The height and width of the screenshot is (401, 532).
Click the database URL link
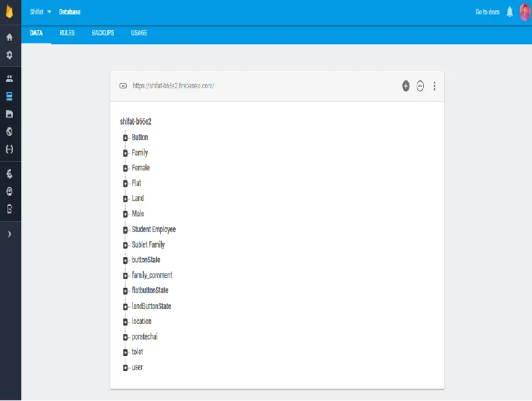[x=173, y=86]
